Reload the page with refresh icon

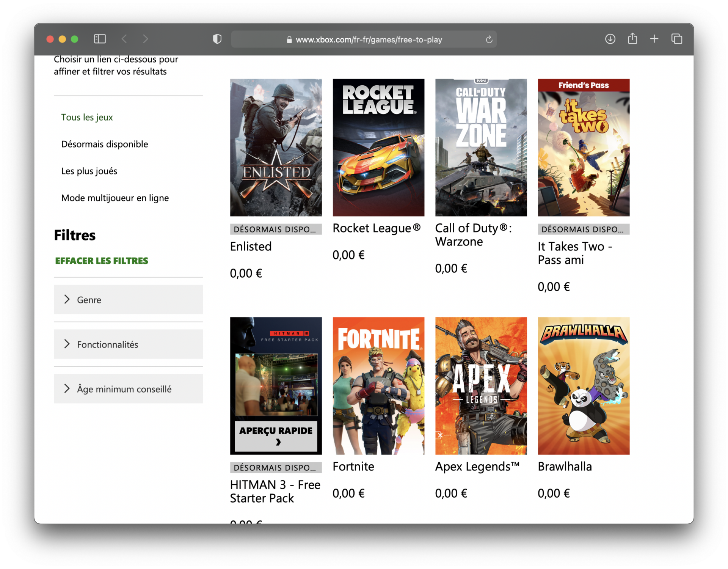coord(489,39)
